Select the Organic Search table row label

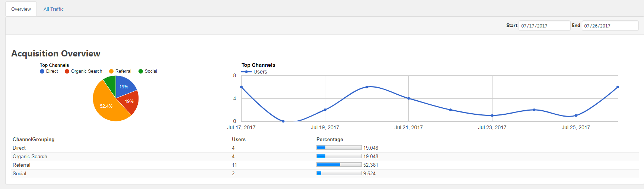pyautogui.click(x=30, y=156)
